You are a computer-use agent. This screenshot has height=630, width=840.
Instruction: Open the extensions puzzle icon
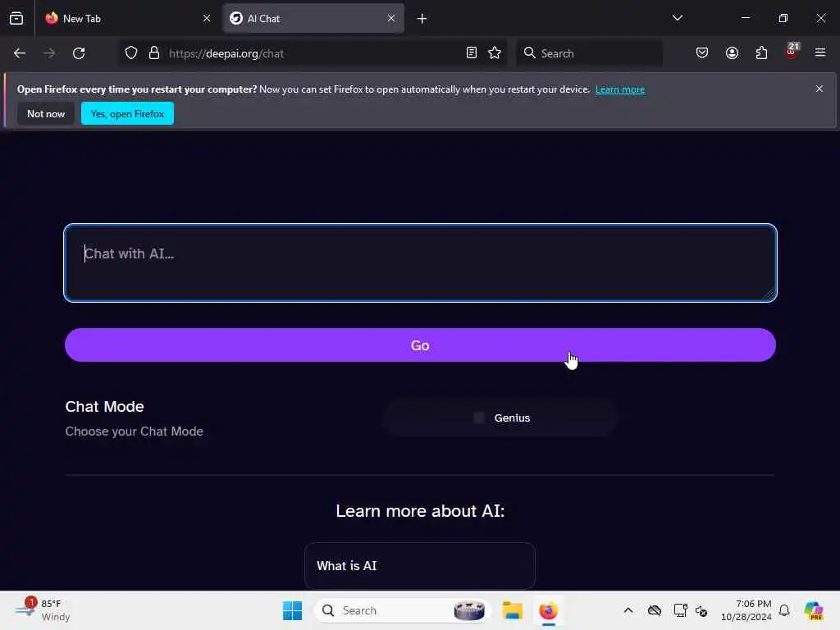pos(761,53)
